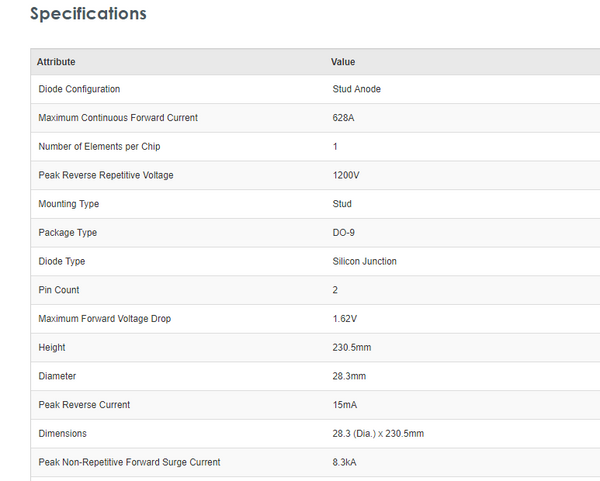Image resolution: width=600 pixels, height=481 pixels.
Task: Select the 230.5mm height value
Action: tap(351, 348)
